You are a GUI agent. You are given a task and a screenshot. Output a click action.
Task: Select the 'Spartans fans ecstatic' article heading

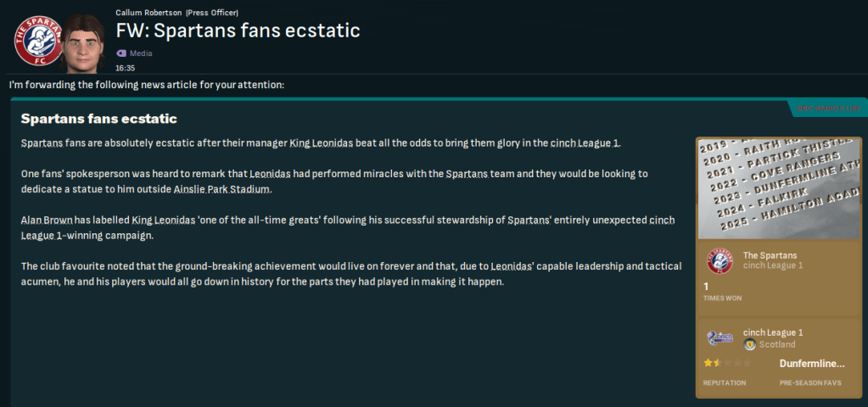[x=98, y=119]
